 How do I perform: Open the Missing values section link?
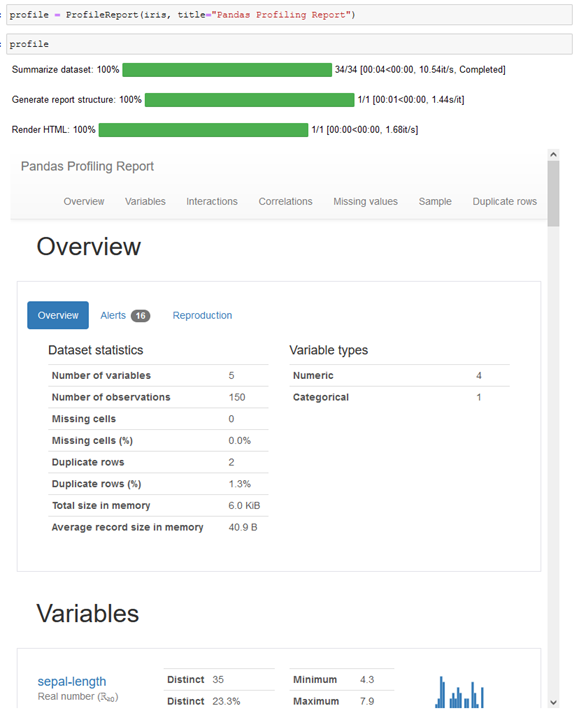click(x=365, y=202)
